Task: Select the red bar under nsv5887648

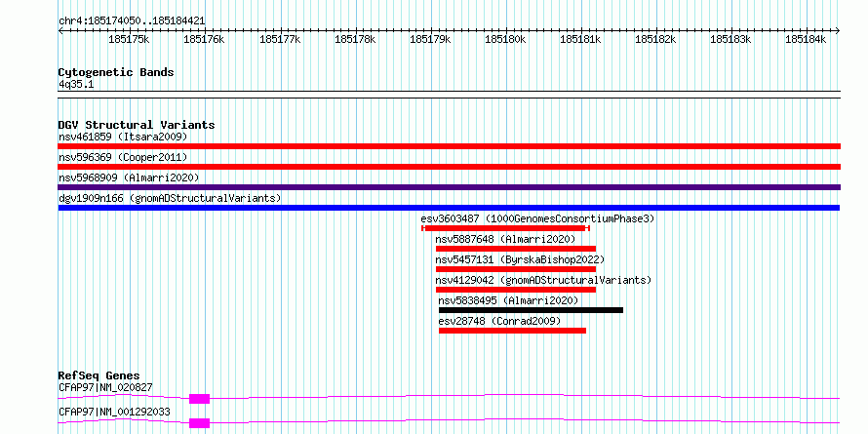Action: point(516,249)
